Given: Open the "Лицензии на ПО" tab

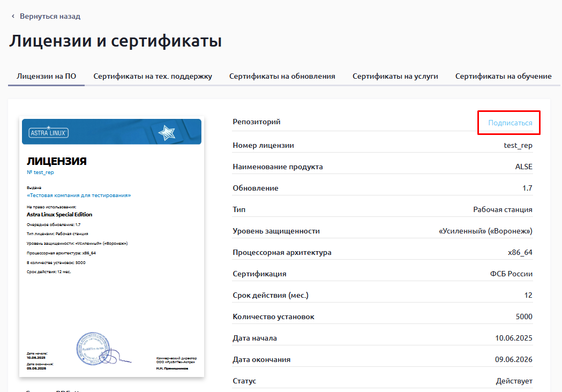Looking at the screenshot, I should pyautogui.click(x=46, y=76).
